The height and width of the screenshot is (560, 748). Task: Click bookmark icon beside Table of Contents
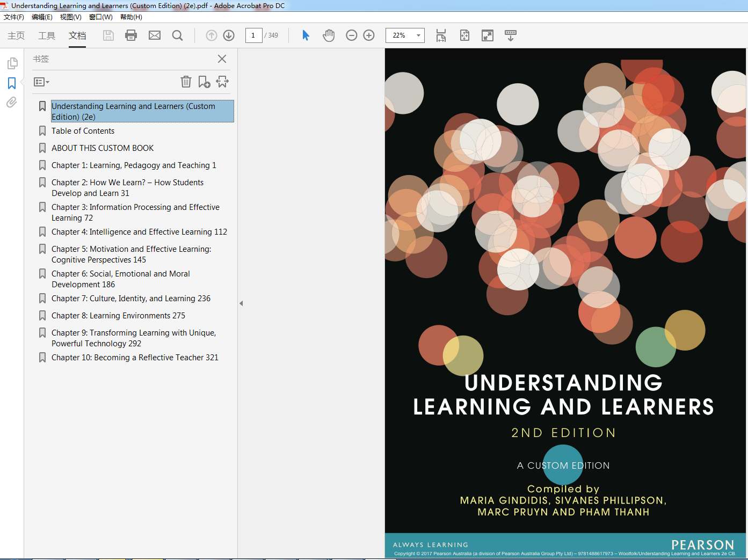pyautogui.click(x=42, y=131)
